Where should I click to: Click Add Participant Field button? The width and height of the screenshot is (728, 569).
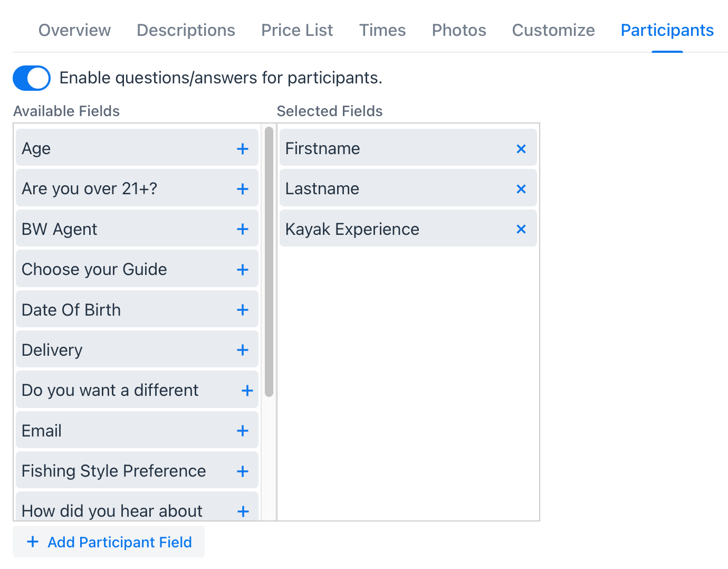pyautogui.click(x=109, y=542)
